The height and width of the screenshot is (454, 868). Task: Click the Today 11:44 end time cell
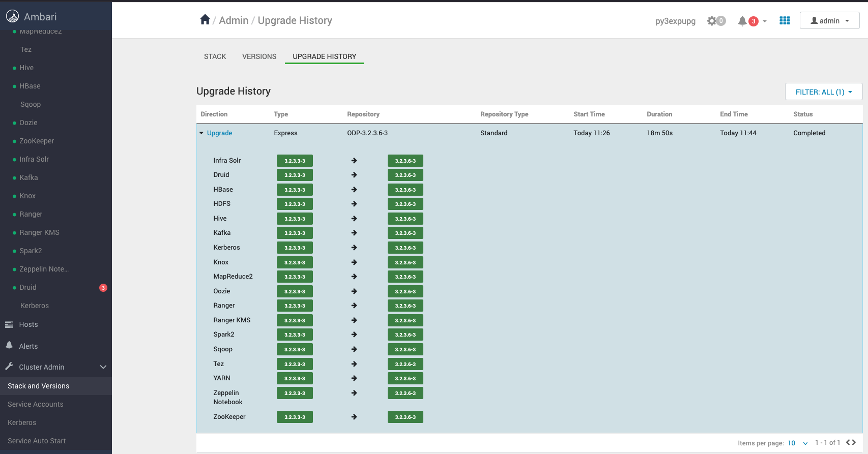pyautogui.click(x=738, y=133)
